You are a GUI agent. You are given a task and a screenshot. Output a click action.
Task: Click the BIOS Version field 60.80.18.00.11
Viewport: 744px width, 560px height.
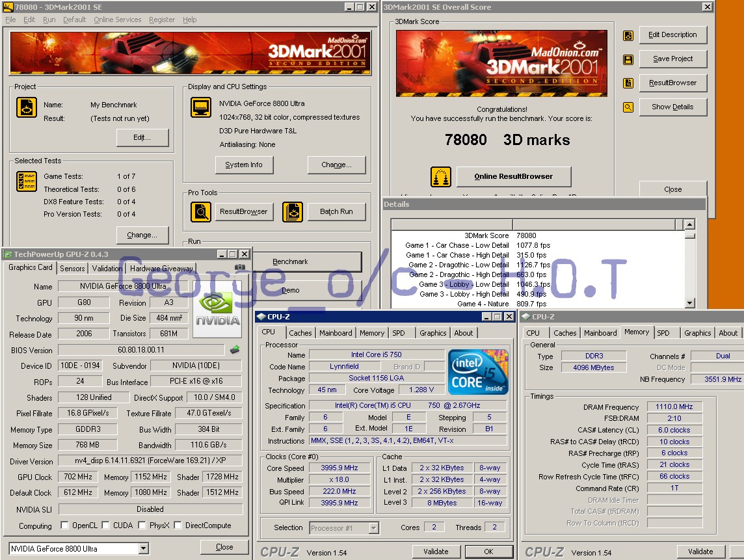coord(141,350)
